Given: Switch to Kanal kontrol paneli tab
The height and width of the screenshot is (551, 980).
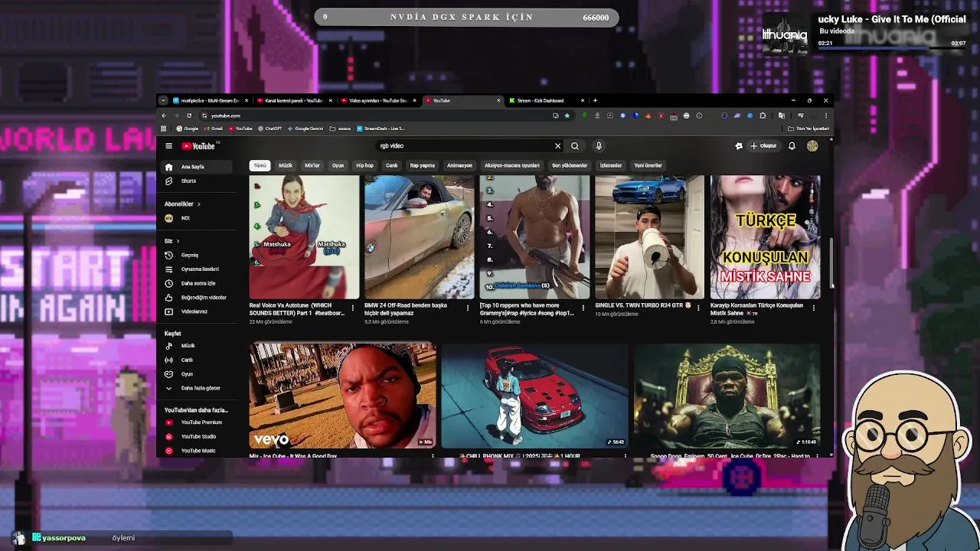Looking at the screenshot, I should tap(293, 100).
